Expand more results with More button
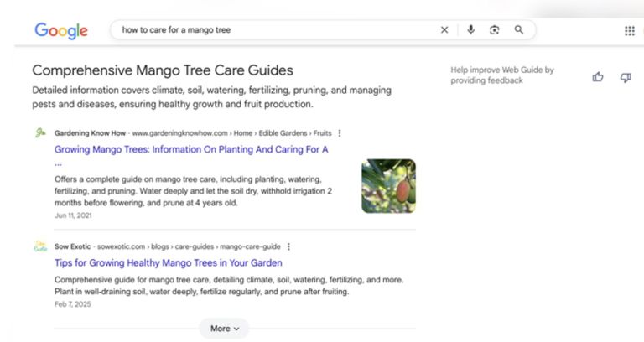644x342 pixels. (x=224, y=329)
